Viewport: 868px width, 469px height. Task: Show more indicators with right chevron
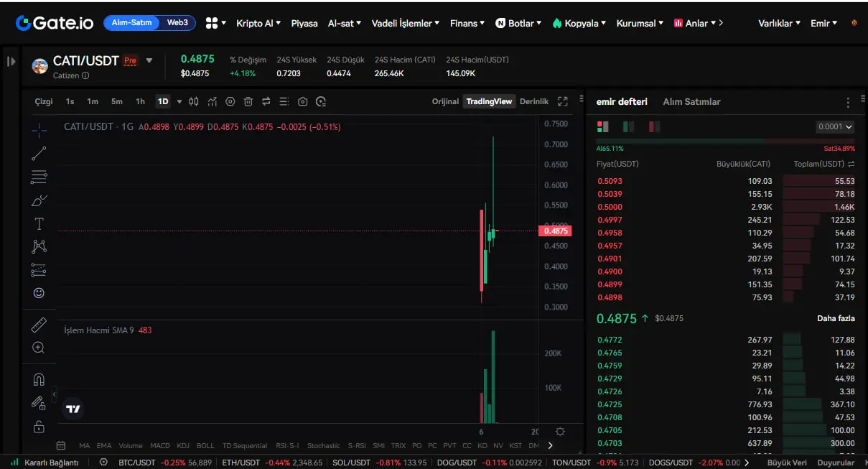(x=551, y=445)
